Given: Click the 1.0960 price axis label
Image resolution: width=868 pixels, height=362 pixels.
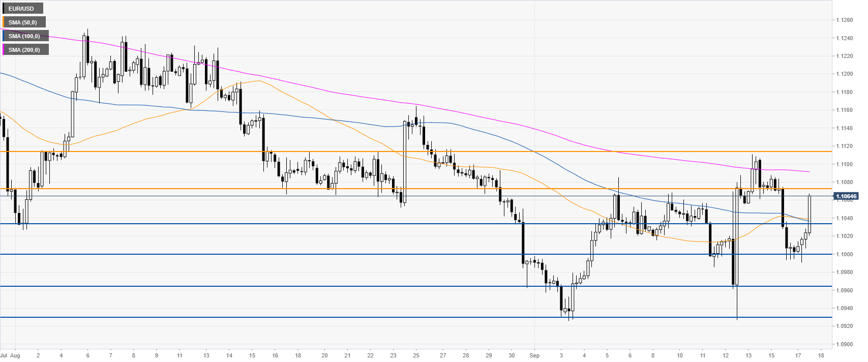Looking at the screenshot, I should (845, 290).
